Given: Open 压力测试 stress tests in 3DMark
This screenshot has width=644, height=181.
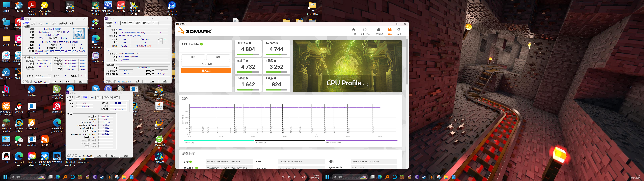Looking at the screenshot, I should tap(378, 31).
